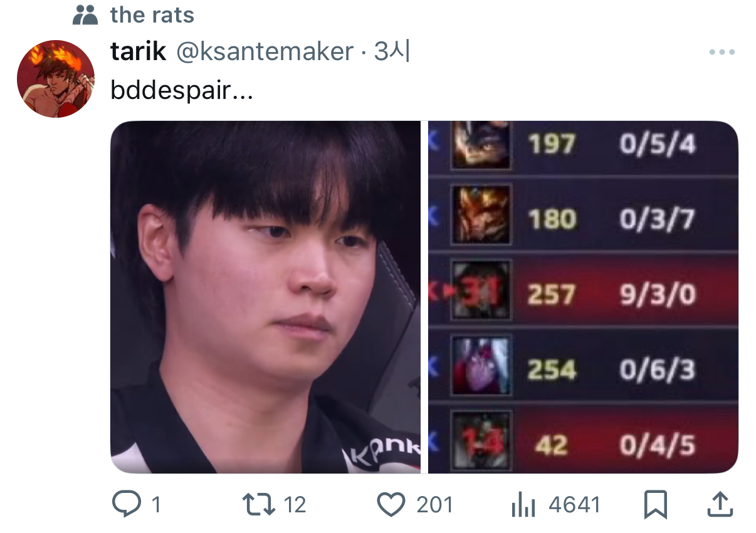Bookmark this tweet
Viewport: 756px width, 533px height.
pos(656,505)
